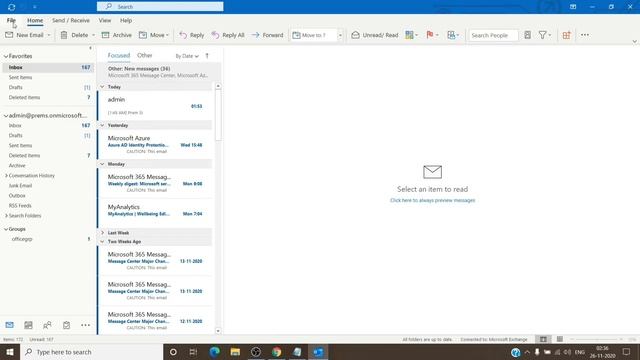Expand the Last Week group
Image resolution: width=640 pixels, height=360 pixels.
click(102, 233)
